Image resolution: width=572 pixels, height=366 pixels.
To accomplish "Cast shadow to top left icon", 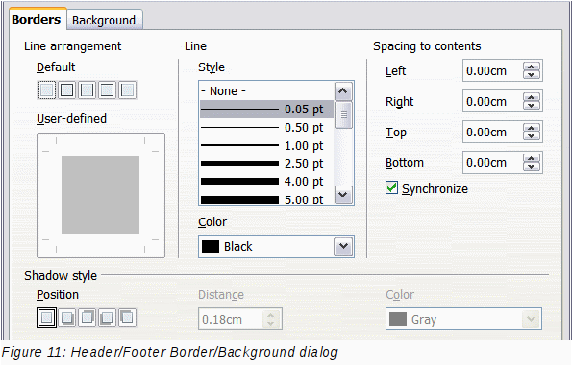I will pyautogui.click(x=127, y=317).
